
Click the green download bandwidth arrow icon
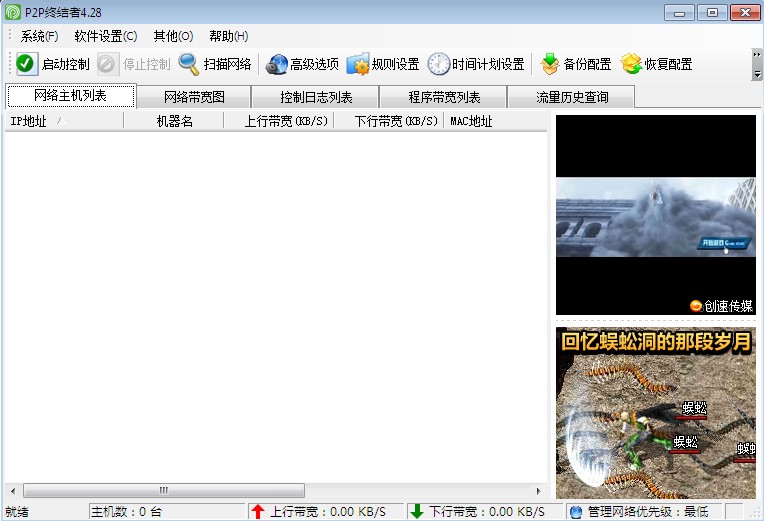click(417, 511)
